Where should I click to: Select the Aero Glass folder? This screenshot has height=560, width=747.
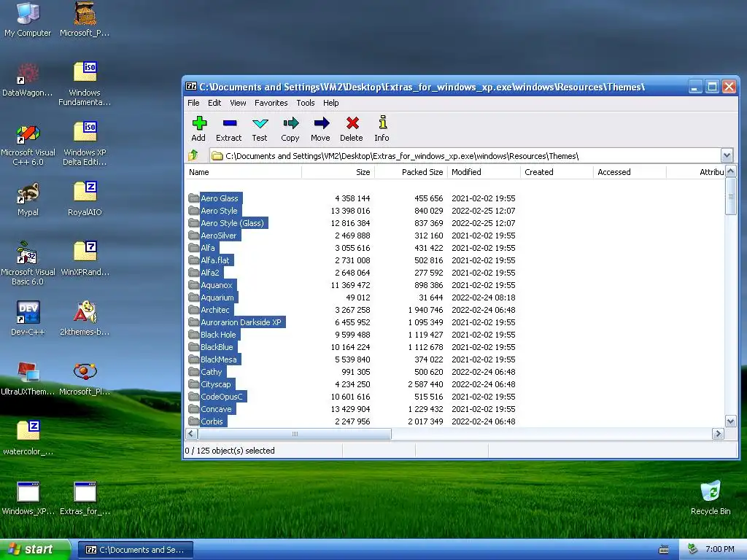[x=215, y=198]
